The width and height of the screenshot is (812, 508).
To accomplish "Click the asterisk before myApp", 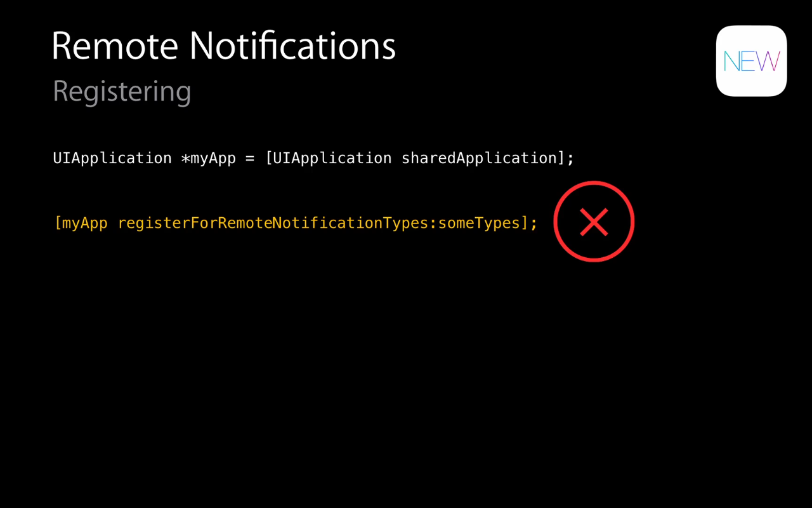I will (186, 159).
